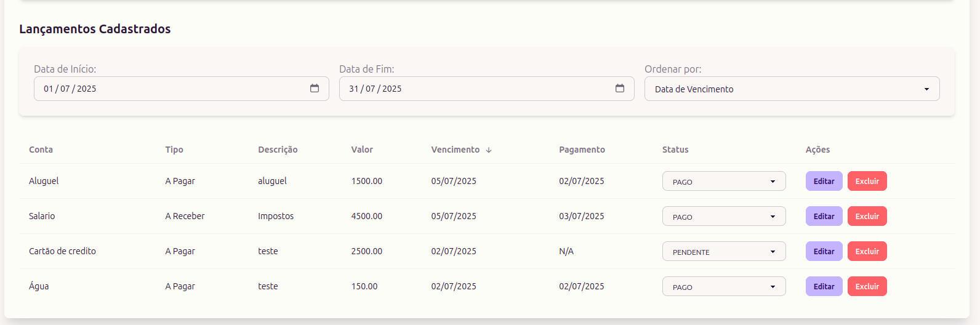Delete the Cartão de credito entry
Image resolution: width=980 pixels, height=325 pixels.
coord(867,251)
